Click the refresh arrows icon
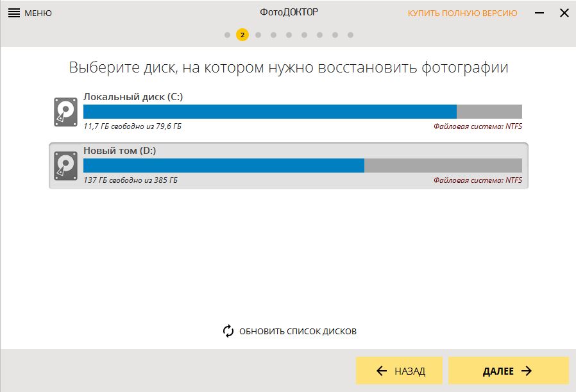Screen dimensions: 576x392 coord(228,331)
